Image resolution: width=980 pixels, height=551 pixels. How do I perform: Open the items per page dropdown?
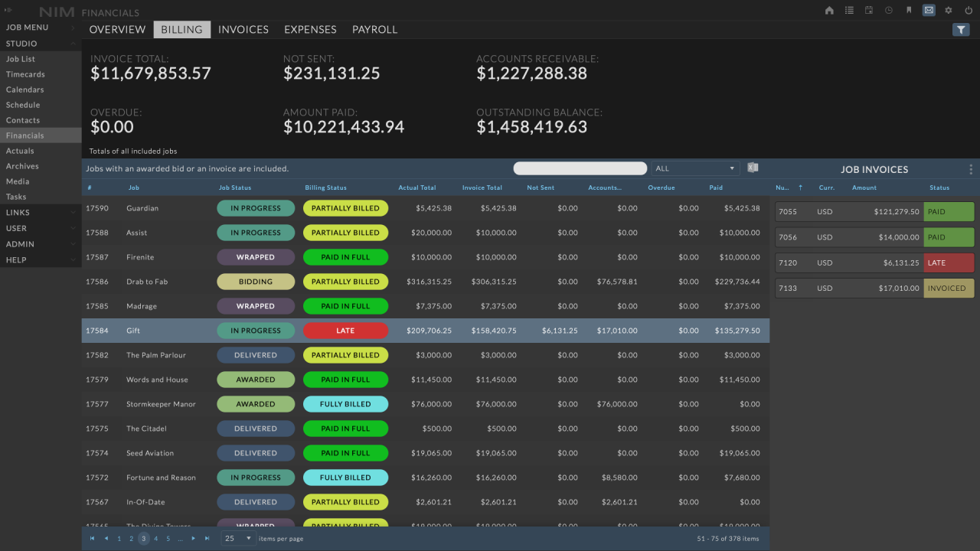tap(237, 539)
